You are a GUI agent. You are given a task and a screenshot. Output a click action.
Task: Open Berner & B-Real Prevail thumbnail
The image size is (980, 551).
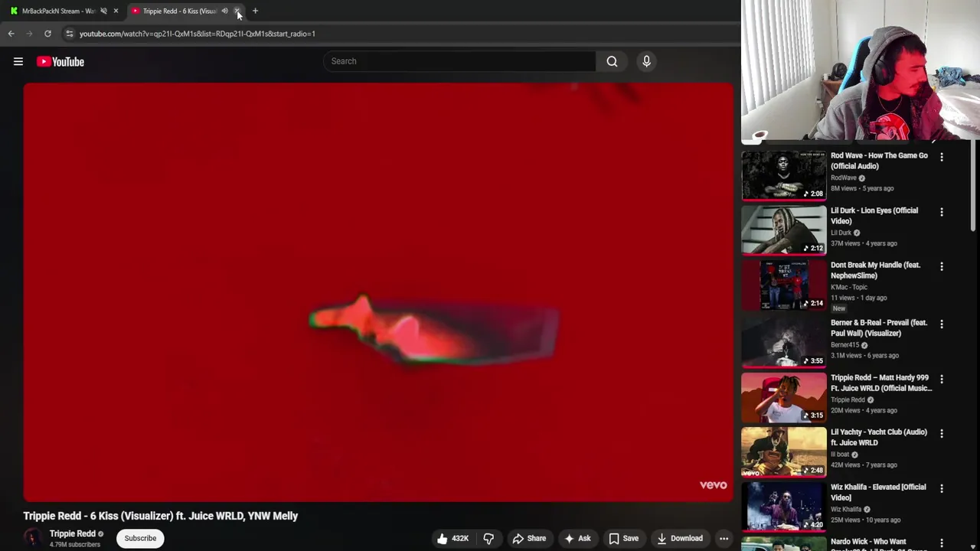(784, 342)
